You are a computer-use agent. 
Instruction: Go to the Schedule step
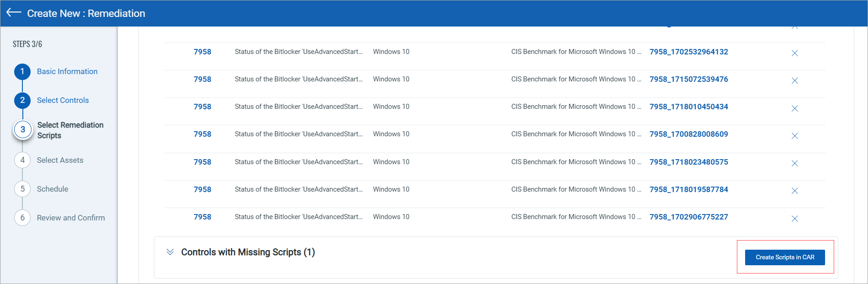coord(22,189)
